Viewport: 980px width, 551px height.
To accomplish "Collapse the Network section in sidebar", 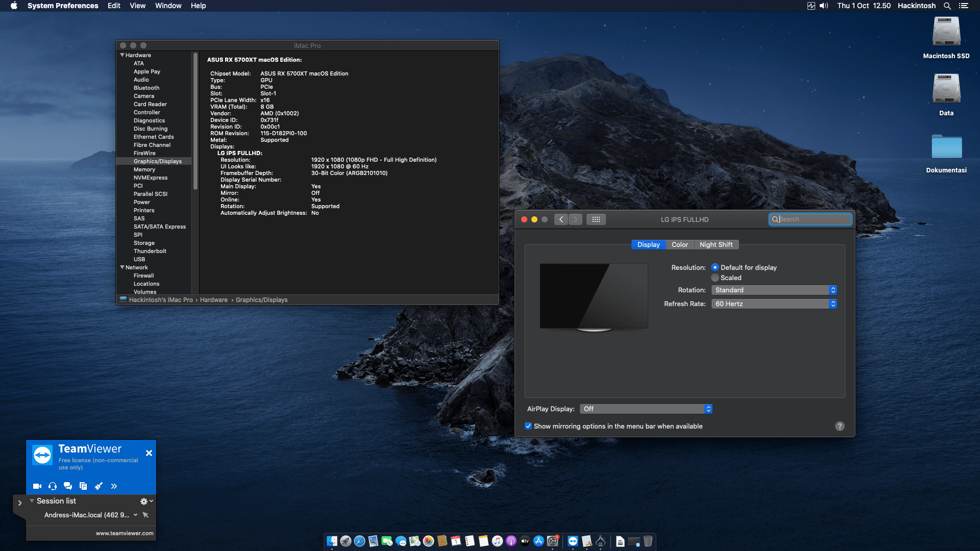I will [122, 267].
